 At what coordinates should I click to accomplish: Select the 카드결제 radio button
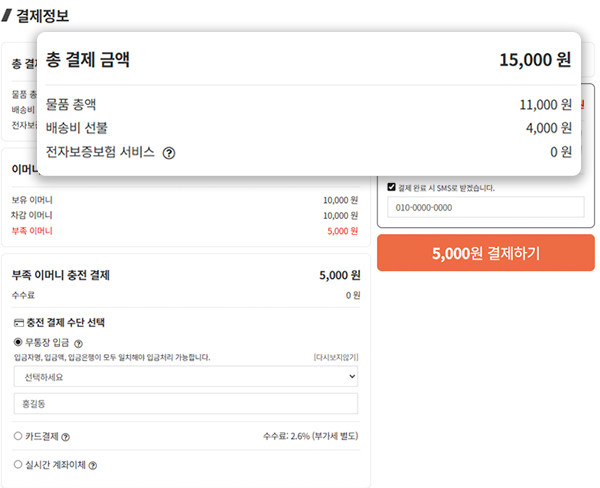18,436
